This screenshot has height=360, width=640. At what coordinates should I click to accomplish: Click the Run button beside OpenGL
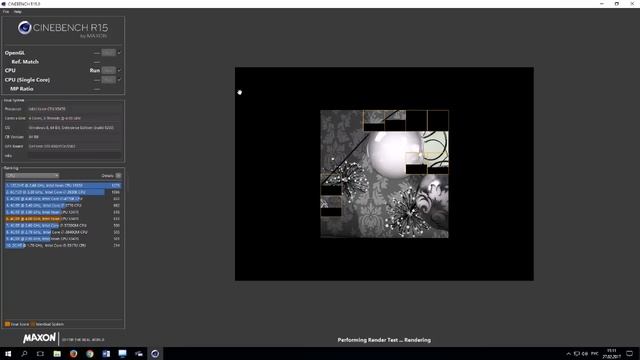(x=108, y=53)
